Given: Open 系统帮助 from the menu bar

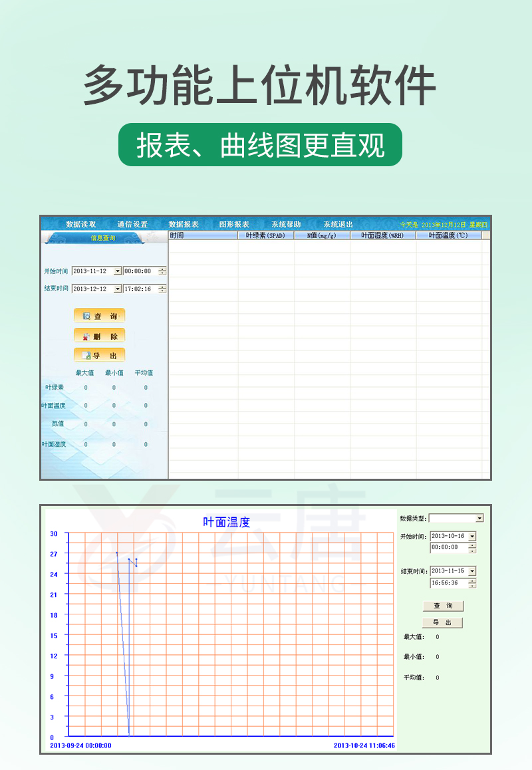Looking at the screenshot, I should [286, 225].
